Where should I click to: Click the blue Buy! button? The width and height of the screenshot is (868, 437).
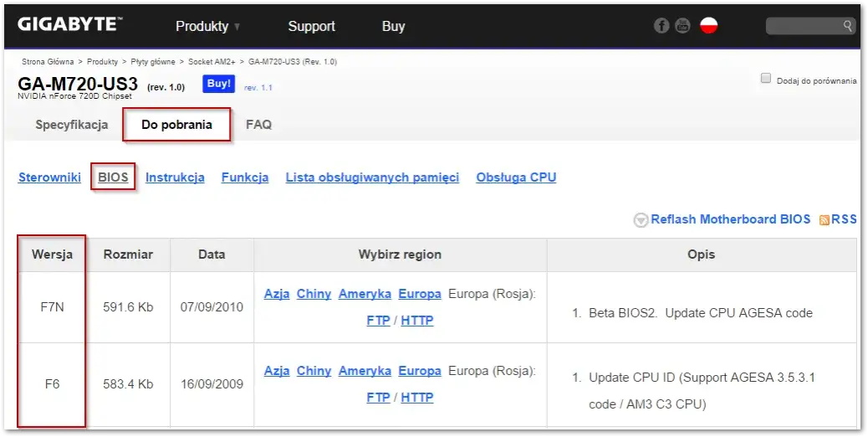tap(218, 84)
